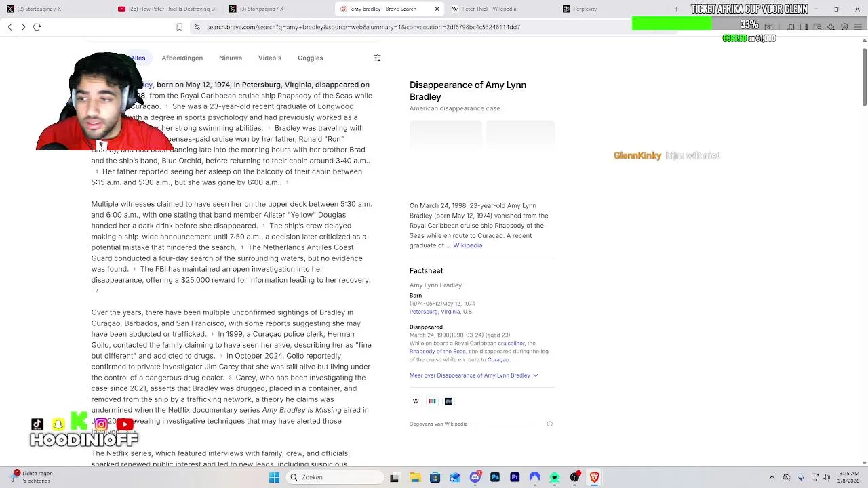Follow Petersburg link in factsheet
The image size is (868, 488).
tap(423, 312)
